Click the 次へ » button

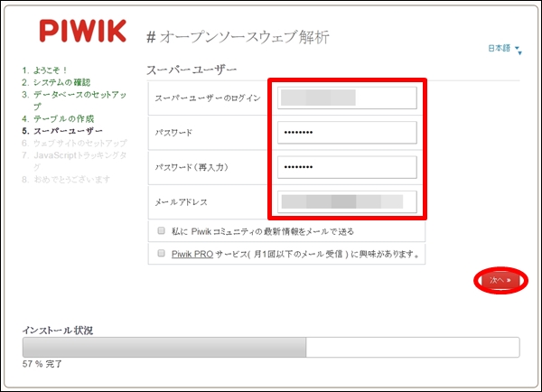point(500,280)
